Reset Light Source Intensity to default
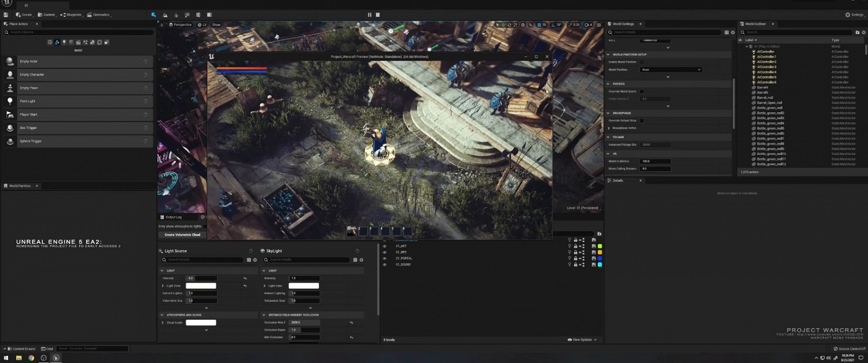This screenshot has width=868, height=363. 245,278
